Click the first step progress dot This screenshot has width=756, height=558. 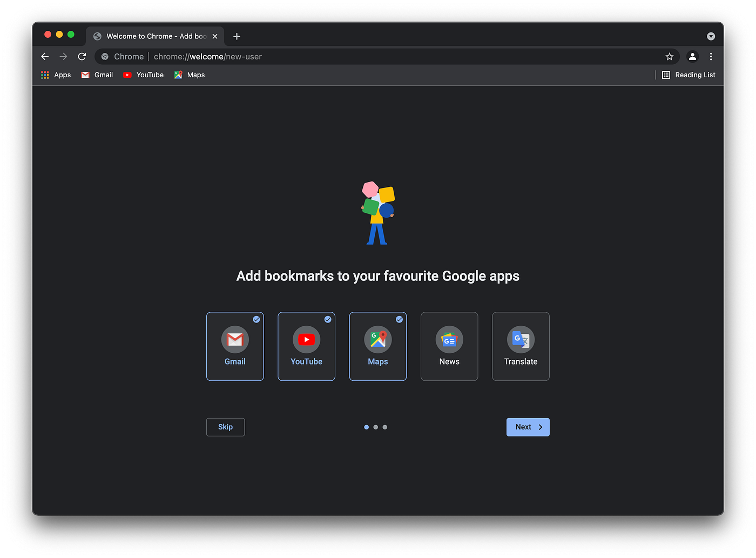(x=367, y=427)
